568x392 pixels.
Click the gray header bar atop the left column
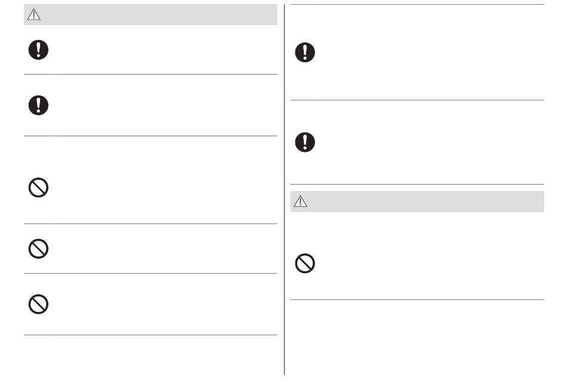[x=150, y=14]
